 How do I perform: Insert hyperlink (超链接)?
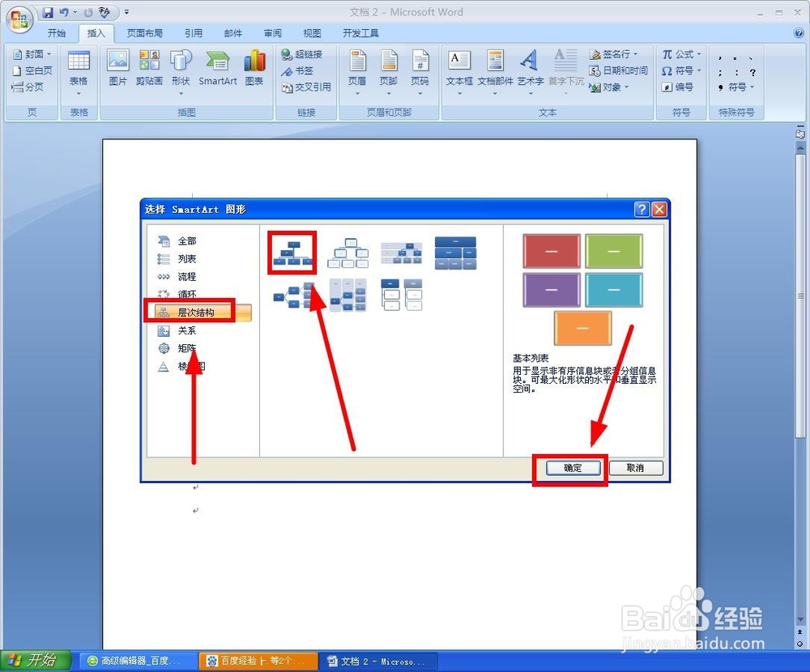[x=301, y=54]
